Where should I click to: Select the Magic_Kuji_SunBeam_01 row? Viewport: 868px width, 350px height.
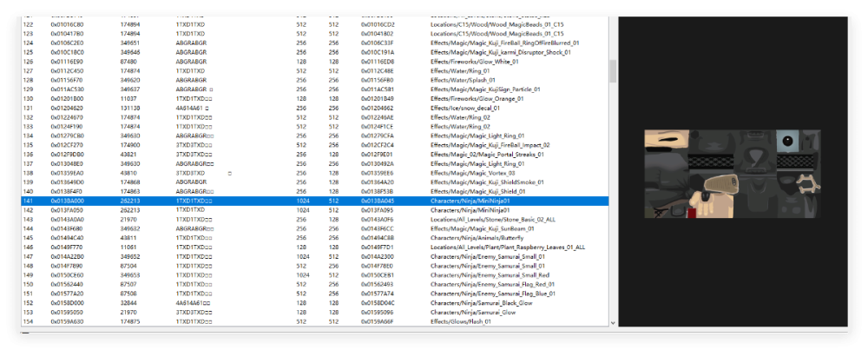click(314, 228)
